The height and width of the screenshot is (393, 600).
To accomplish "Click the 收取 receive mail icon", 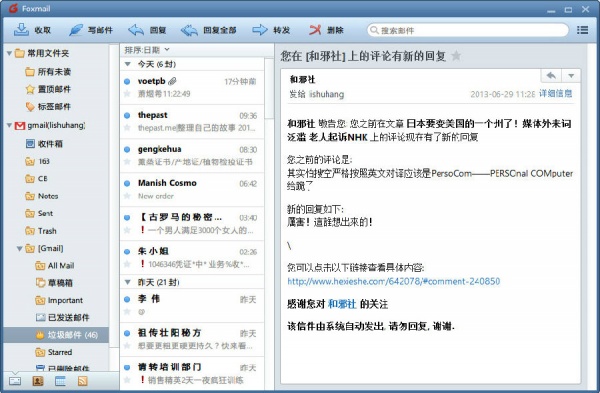I will pyautogui.click(x=21, y=30).
